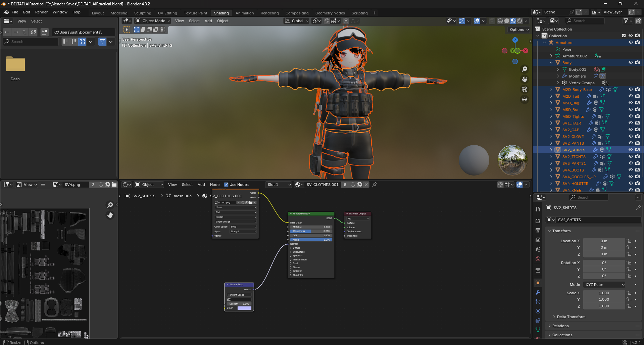Viewport: 644px width, 345px height.
Task: Create a new folder in file browser
Action: point(44,32)
